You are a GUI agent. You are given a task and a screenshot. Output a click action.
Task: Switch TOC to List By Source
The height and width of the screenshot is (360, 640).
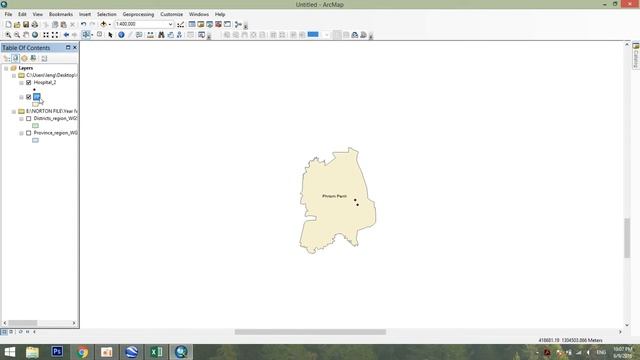click(15, 58)
